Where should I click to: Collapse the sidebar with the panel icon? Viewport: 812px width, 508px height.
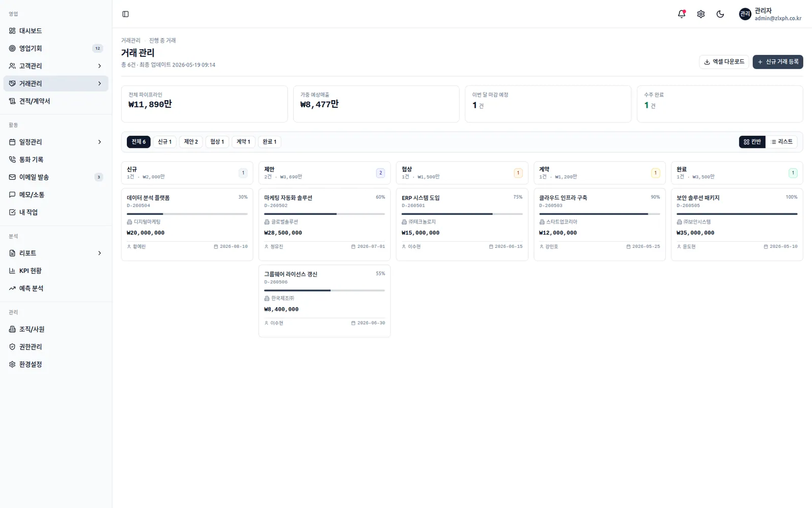125,14
